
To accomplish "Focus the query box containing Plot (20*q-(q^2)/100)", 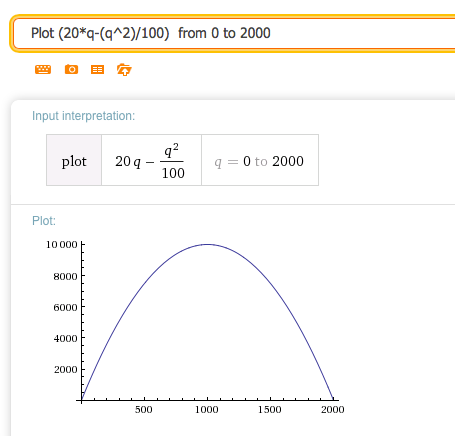I will [234, 33].
